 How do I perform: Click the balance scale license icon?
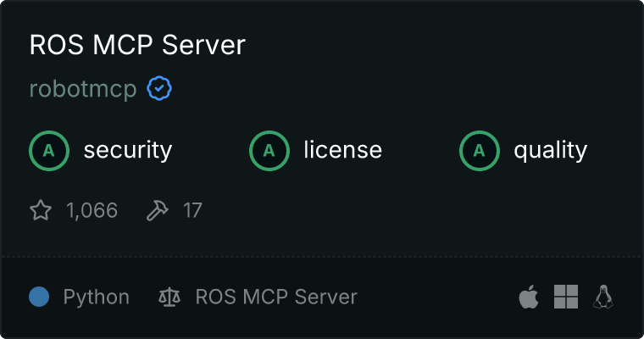click(x=169, y=297)
